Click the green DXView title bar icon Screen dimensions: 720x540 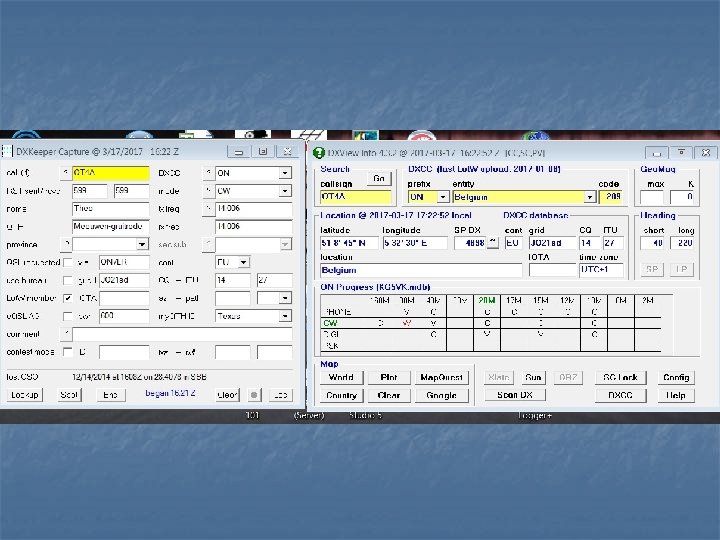click(319, 152)
